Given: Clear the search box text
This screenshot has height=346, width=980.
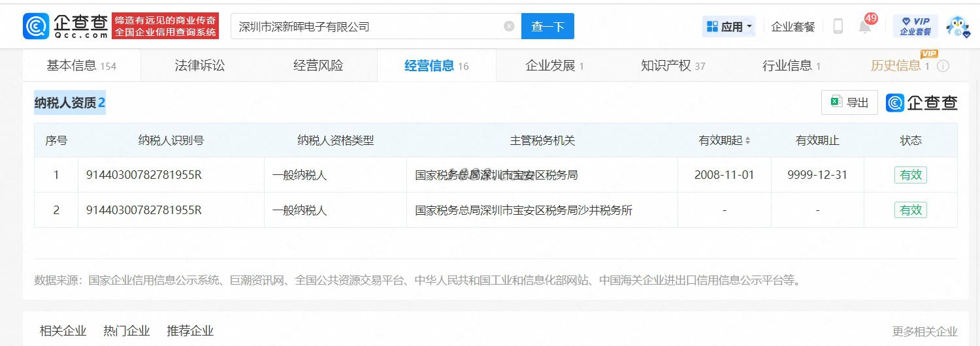Looking at the screenshot, I should [509, 26].
